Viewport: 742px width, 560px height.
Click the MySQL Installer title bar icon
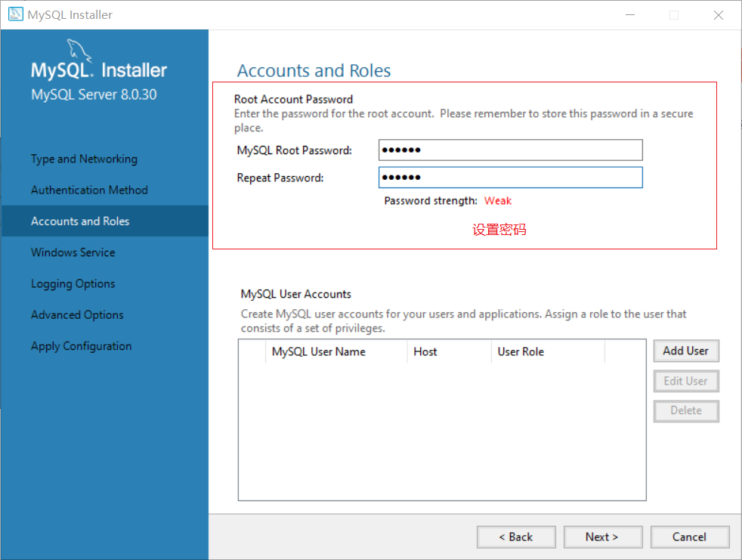point(15,14)
